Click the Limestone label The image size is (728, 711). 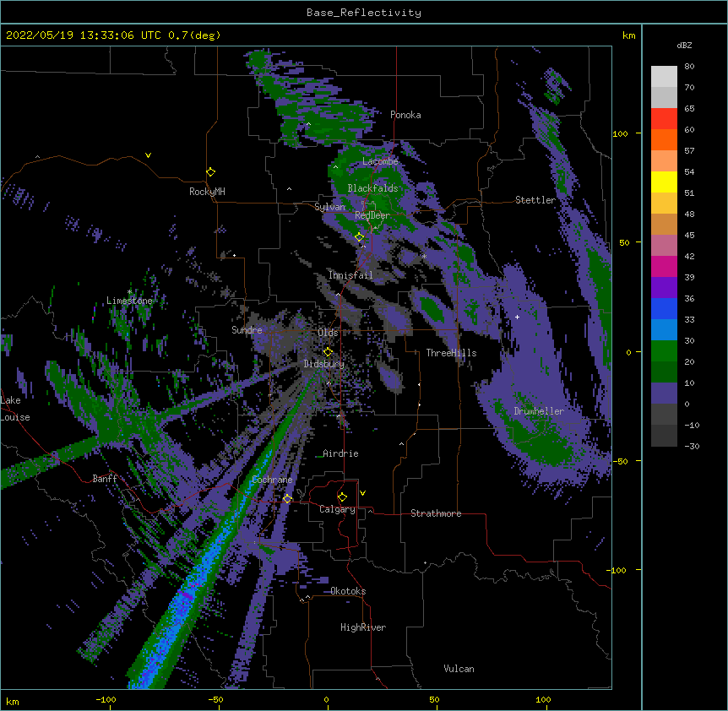129,301
